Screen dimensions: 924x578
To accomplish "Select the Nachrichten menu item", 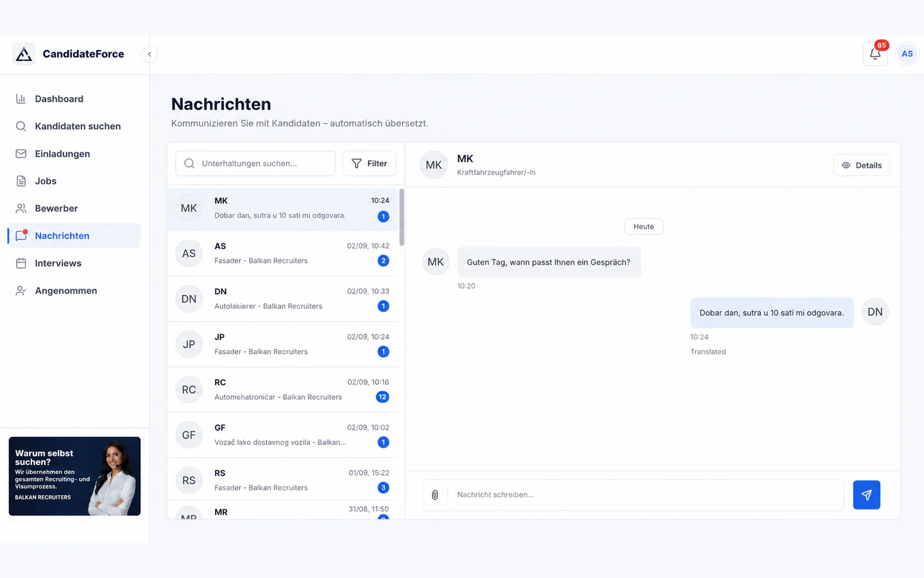I will [x=74, y=236].
